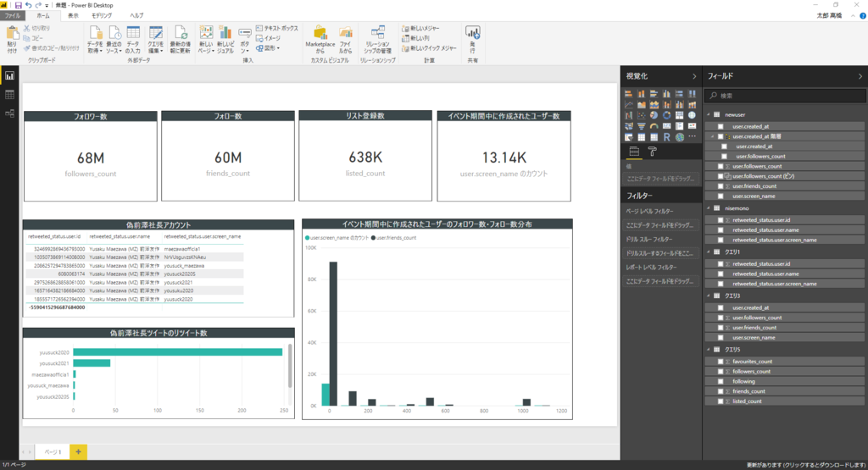Paste with the 貼り付け clipboard icon

(x=12, y=39)
